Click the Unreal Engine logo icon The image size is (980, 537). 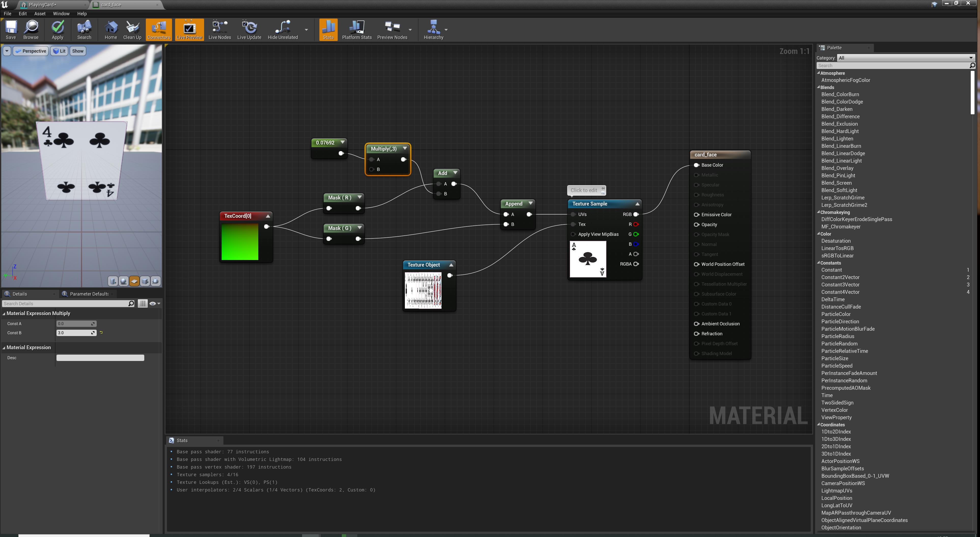(x=5, y=5)
